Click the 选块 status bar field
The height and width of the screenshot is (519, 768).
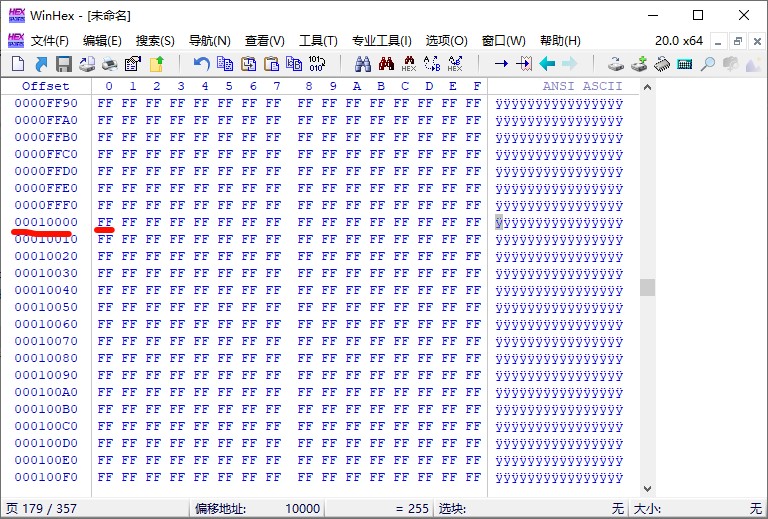click(531, 509)
